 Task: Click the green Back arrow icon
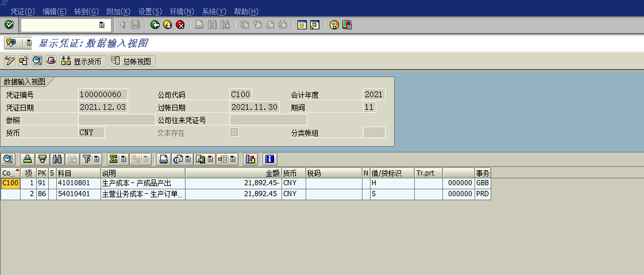(155, 25)
